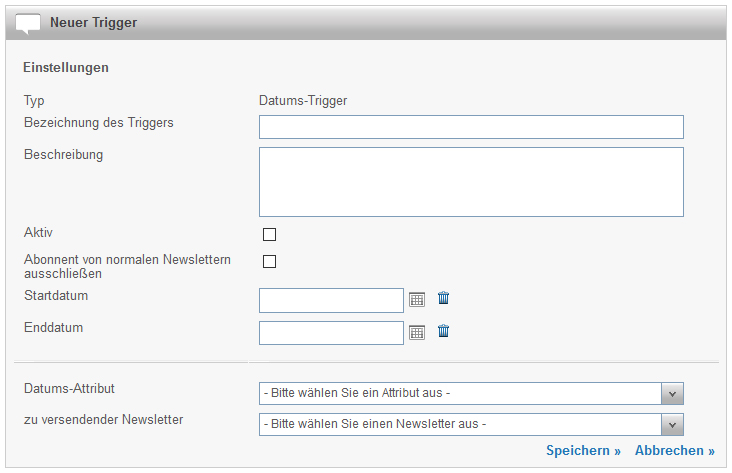Viewport: 732px width, 473px height.
Task: Clear Enddatum with the trash icon
Action: point(444,331)
